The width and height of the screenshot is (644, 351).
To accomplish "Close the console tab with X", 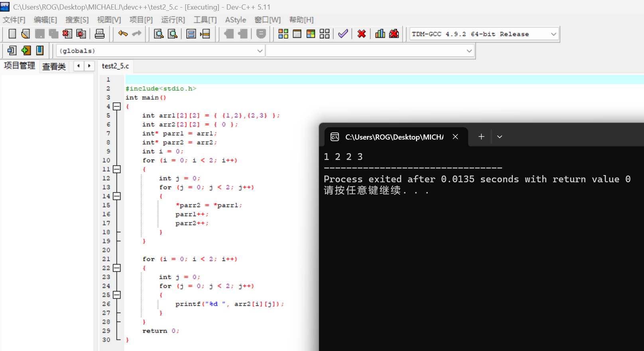I will (455, 137).
